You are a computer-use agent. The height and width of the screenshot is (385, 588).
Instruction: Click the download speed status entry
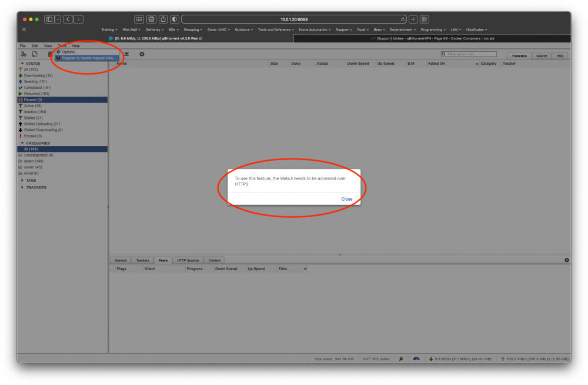tap(460, 359)
